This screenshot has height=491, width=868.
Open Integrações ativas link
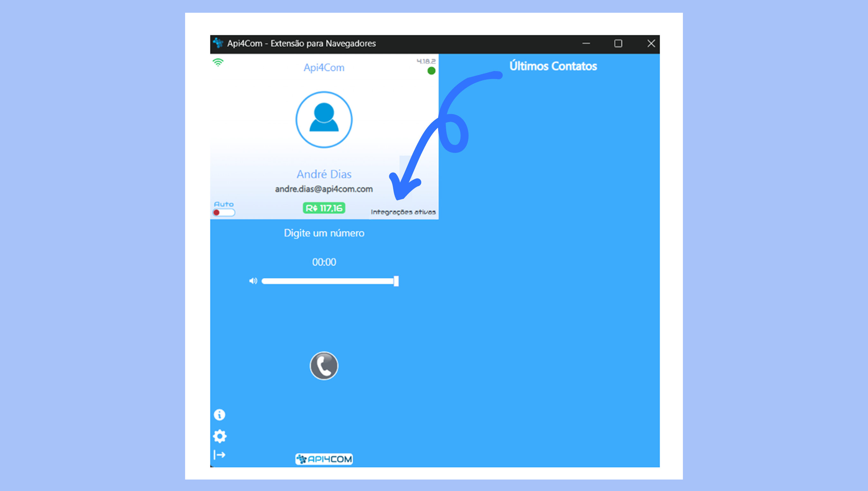(403, 212)
